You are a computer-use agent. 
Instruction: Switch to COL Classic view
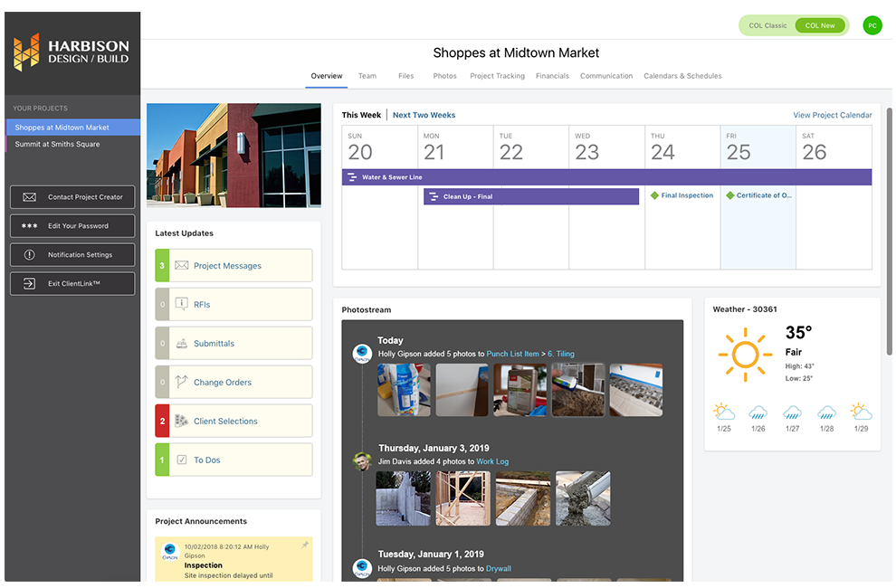click(x=768, y=25)
